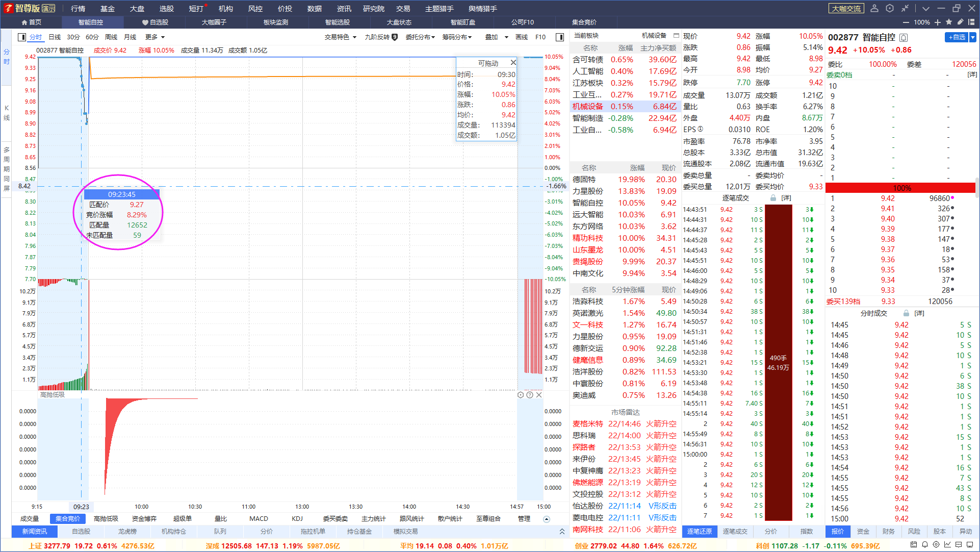Viewport: 980px width, 552px height.
Task: Open F10 company info button
Action: point(540,37)
